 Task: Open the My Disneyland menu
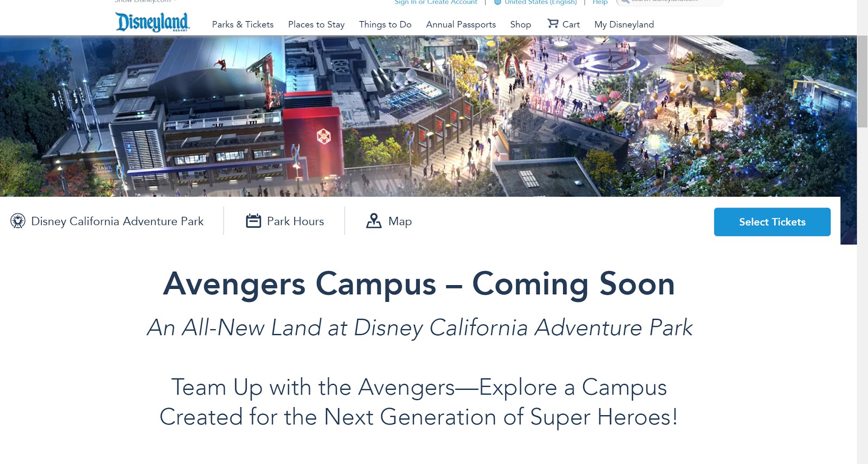coord(624,24)
